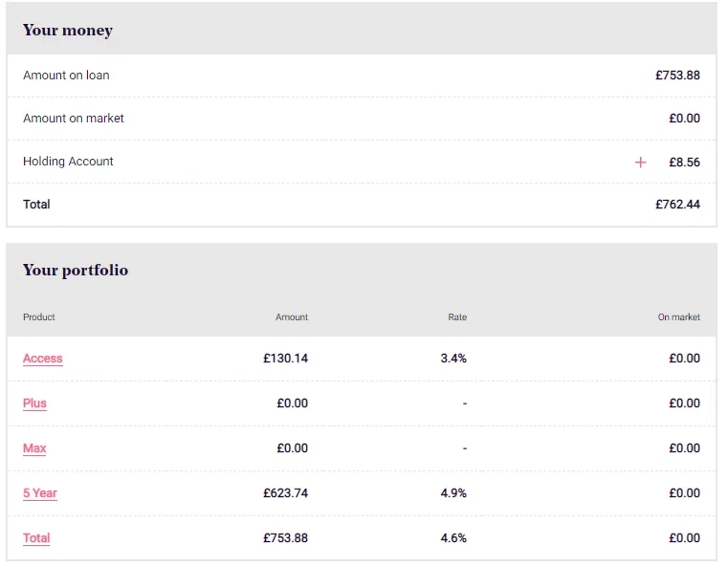728x567 pixels.
Task: Click the Amount column header
Action: point(292,316)
